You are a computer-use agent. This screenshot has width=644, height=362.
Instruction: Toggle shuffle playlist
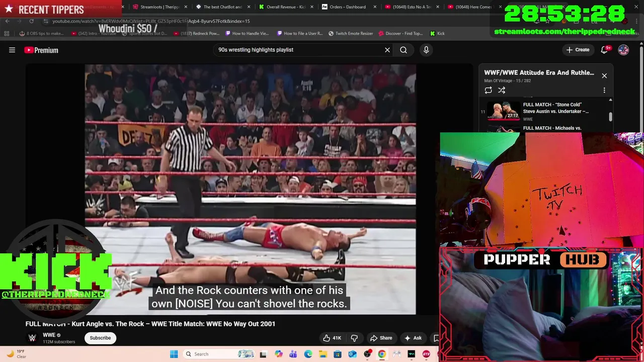[x=502, y=90]
